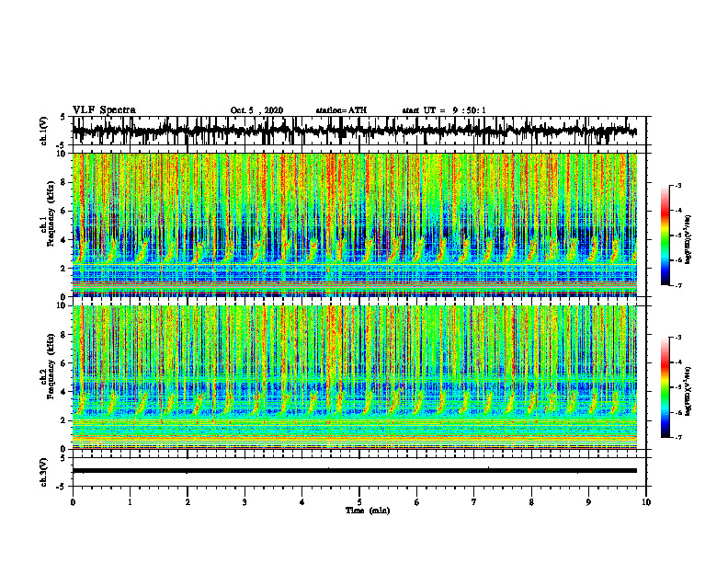Click the "6" tick on the time axis

[417, 502]
